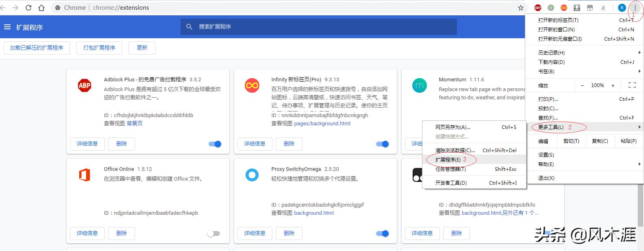Screen dimensions: 644x251
Task: Reload the page with refresh icon
Action: click(x=28, y=8)
